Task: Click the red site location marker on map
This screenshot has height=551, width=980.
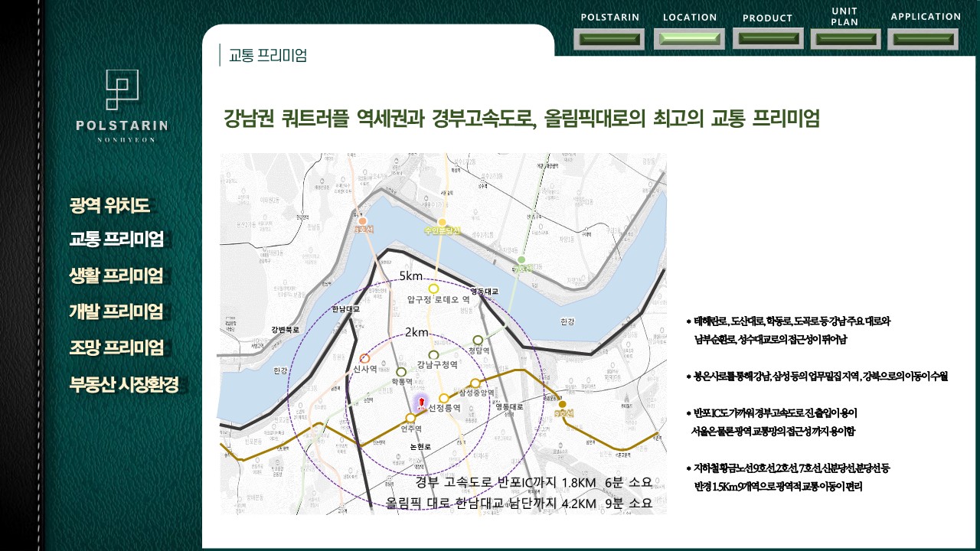Action: (x=420, y=403)
